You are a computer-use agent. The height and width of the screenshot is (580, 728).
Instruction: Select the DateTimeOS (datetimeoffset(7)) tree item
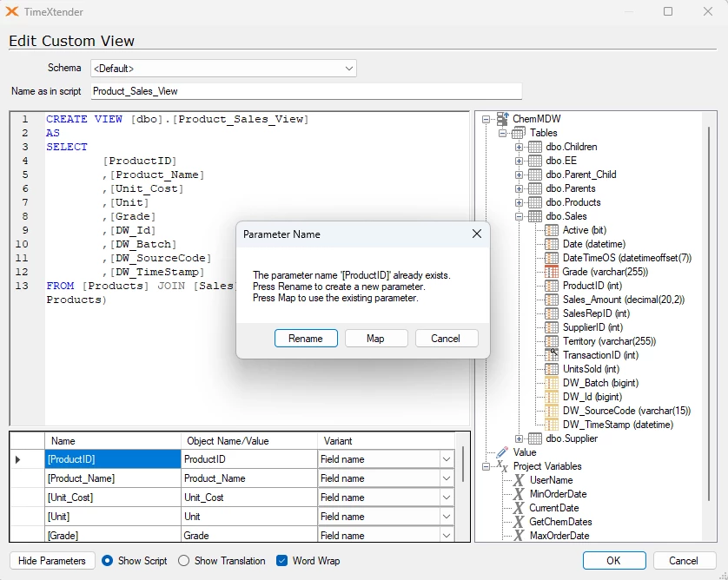point(626,258)
